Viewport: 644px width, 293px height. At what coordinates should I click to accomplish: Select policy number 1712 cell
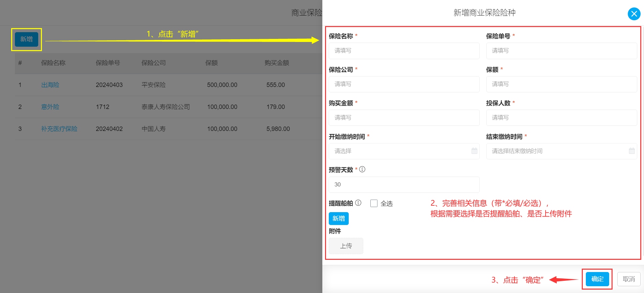(x=102, y=107)
